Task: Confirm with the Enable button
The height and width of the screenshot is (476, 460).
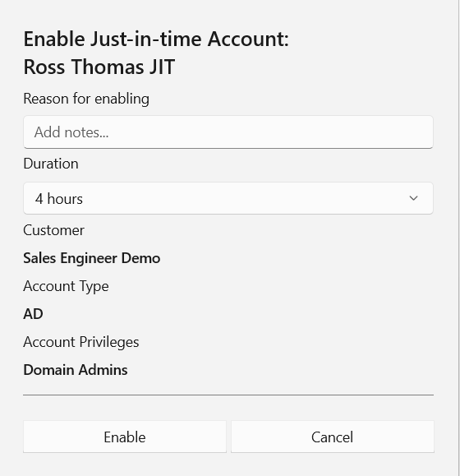Action: [x=125, y=437]
